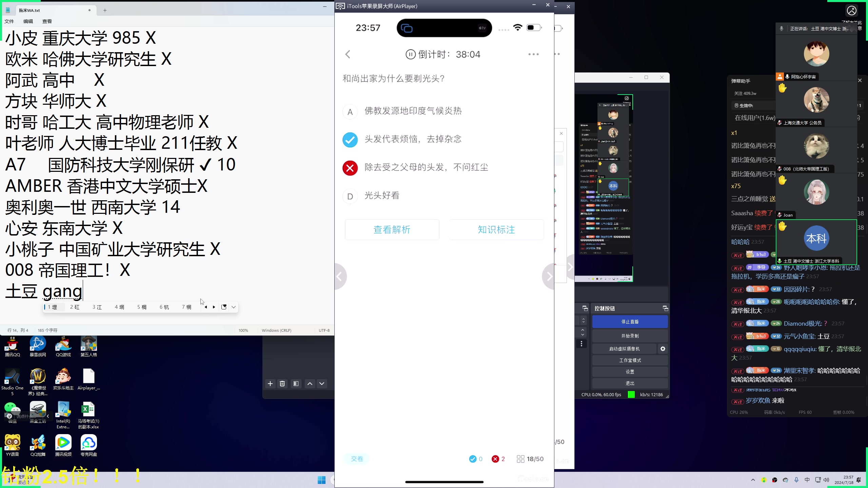Click the Windows (CRLF) status entry

tap(276, 330)
